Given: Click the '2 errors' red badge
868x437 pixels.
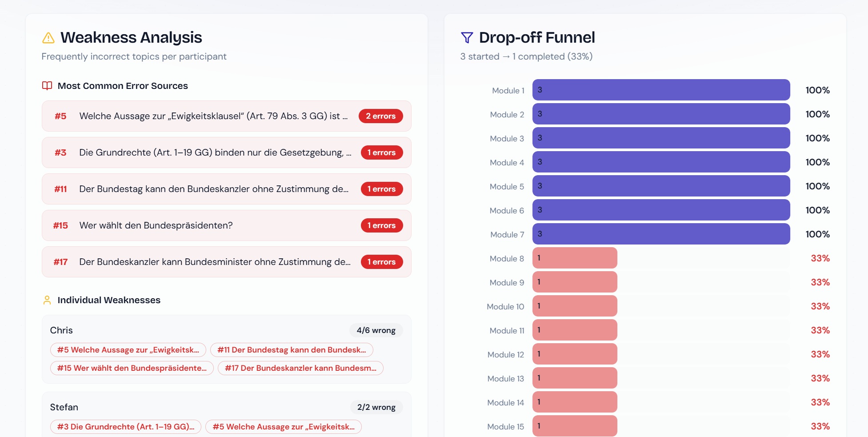Looking at the screenshot, I should pyautogui.click(x=380, y=116).
